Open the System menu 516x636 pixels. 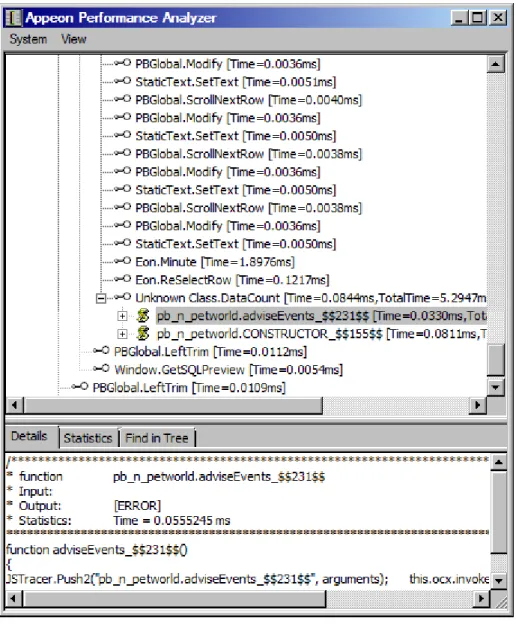click(x=28, y=39)
